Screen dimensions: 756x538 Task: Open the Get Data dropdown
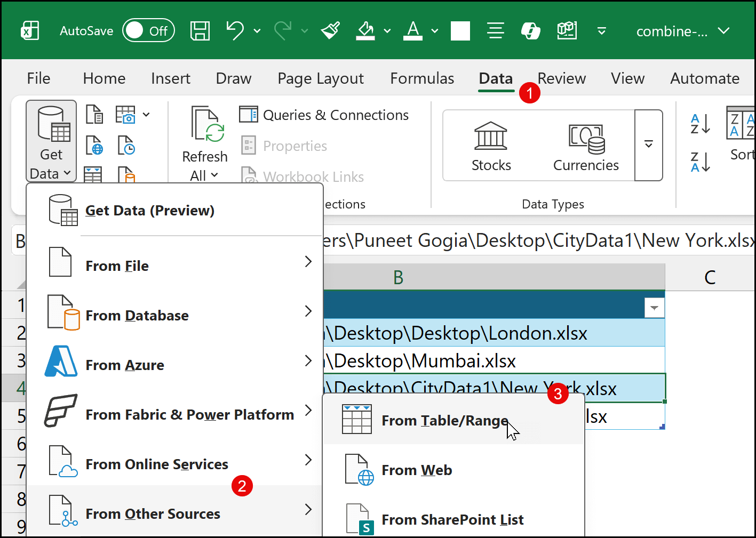click(x=51, y=141)
